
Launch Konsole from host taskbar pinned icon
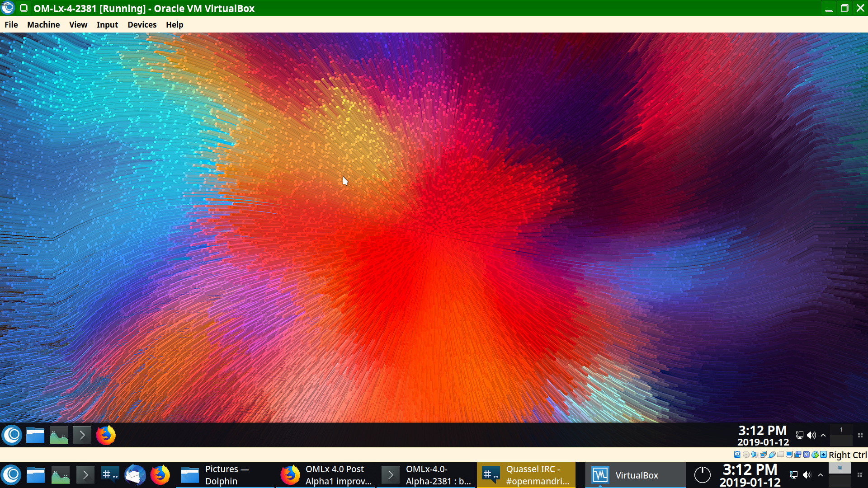[85, 475]
